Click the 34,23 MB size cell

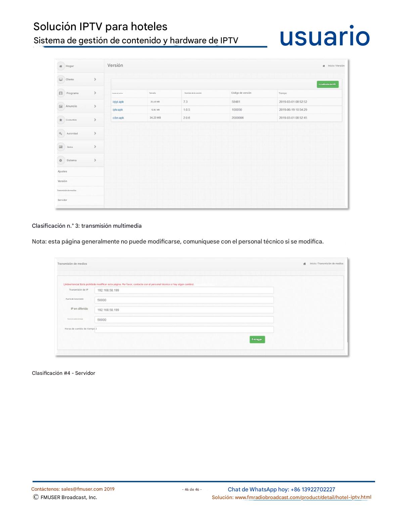click(x=155, y=118)
